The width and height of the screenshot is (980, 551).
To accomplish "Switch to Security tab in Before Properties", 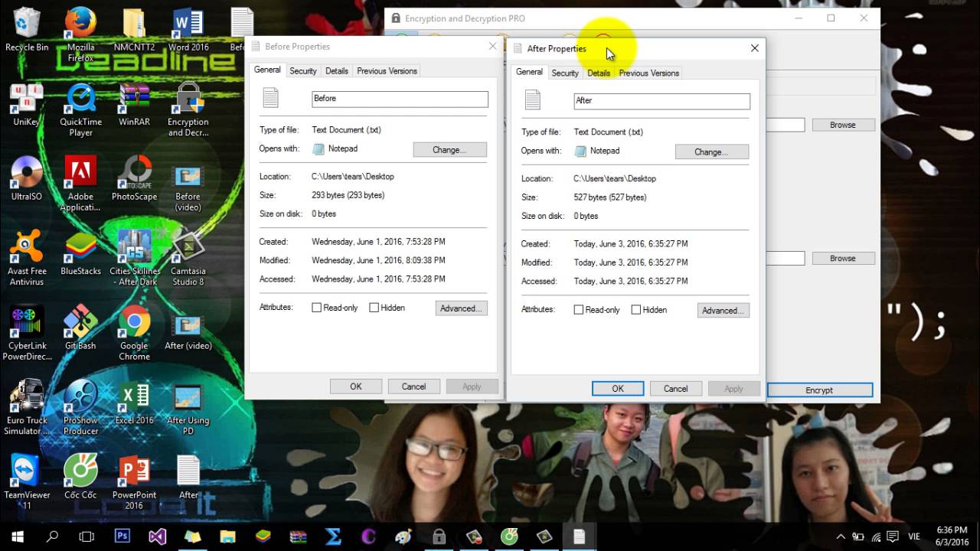I will point(303,70).
